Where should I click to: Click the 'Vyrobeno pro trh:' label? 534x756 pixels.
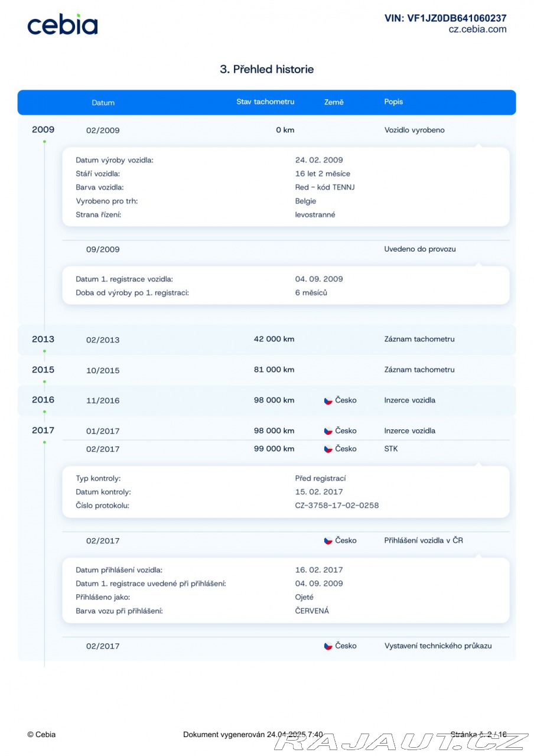coord(107,201)
